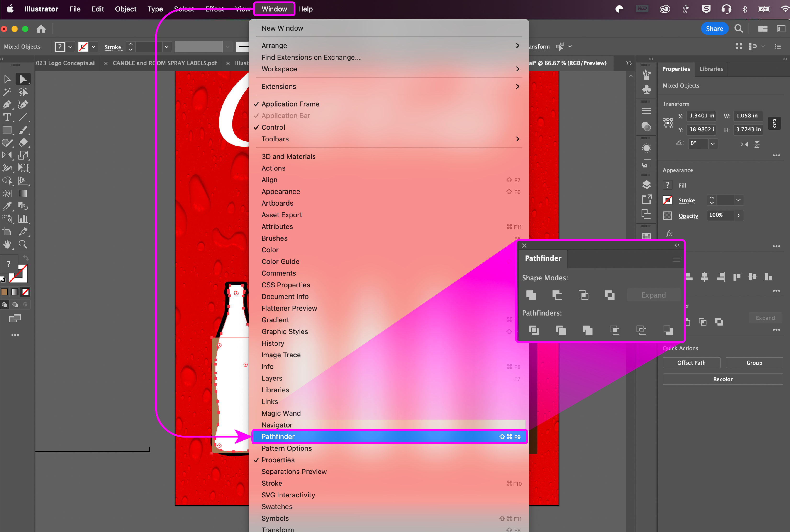Toggle the Properties panel checkmark item
This screenshot has height=532, width=790.
278,460
